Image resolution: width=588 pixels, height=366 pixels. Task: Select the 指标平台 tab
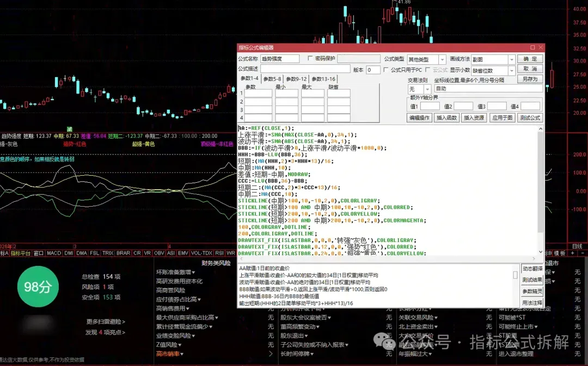click(x=20, y=253)
